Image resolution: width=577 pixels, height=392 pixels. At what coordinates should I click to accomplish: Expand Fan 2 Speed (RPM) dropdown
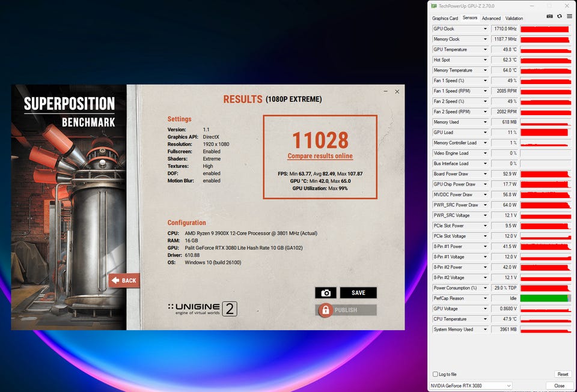tap(485, 112)
